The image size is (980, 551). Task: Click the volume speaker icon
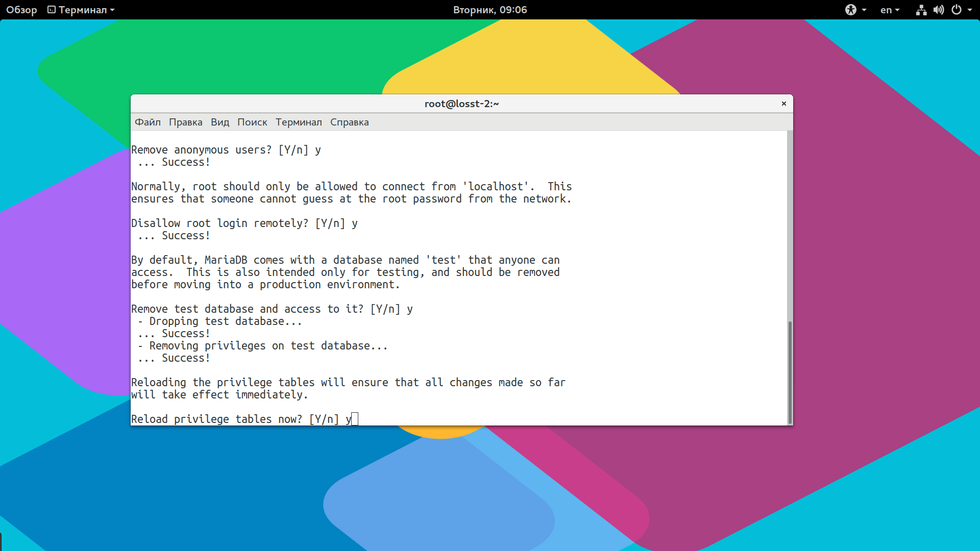coord(939,10)
